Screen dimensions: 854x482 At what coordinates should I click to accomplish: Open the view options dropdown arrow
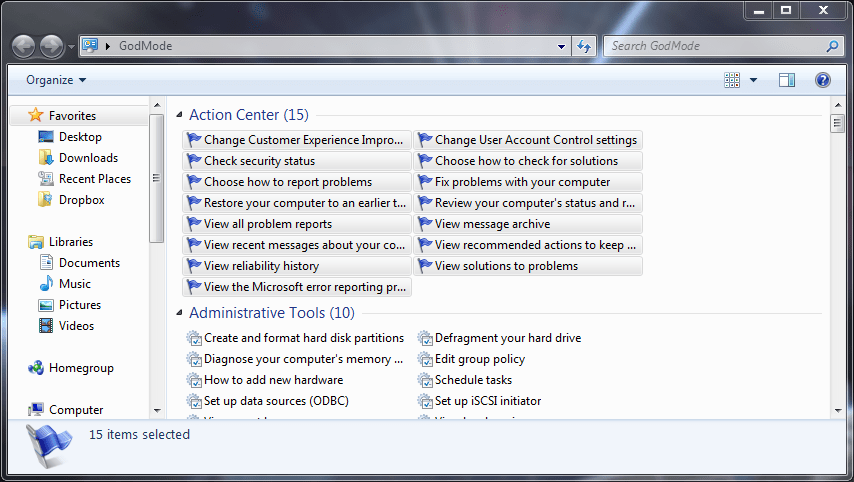[753, 80]
